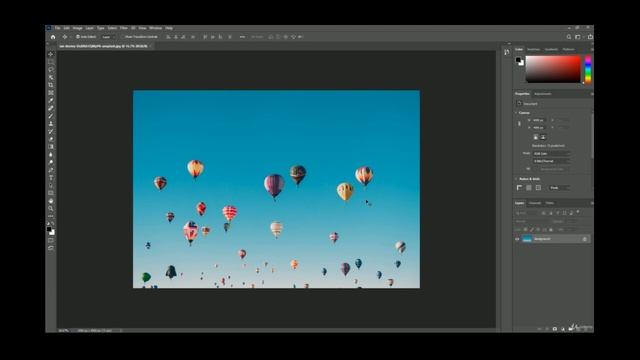Set canvas orientation to landscape

[x=543, y=137]
